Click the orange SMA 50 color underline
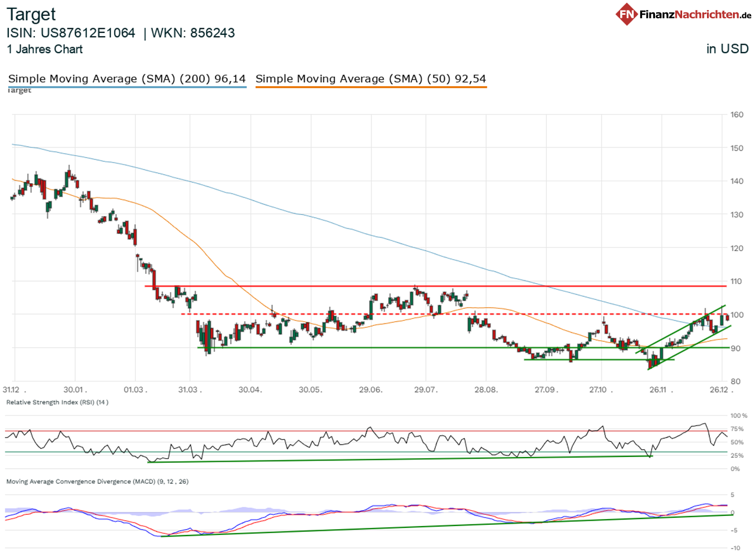 click(x=371, y=86)
